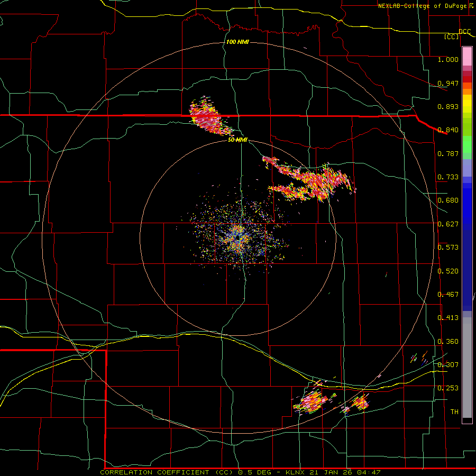Click the 100 NMI range ring label

pyautogui.click(x=237, y=42)
